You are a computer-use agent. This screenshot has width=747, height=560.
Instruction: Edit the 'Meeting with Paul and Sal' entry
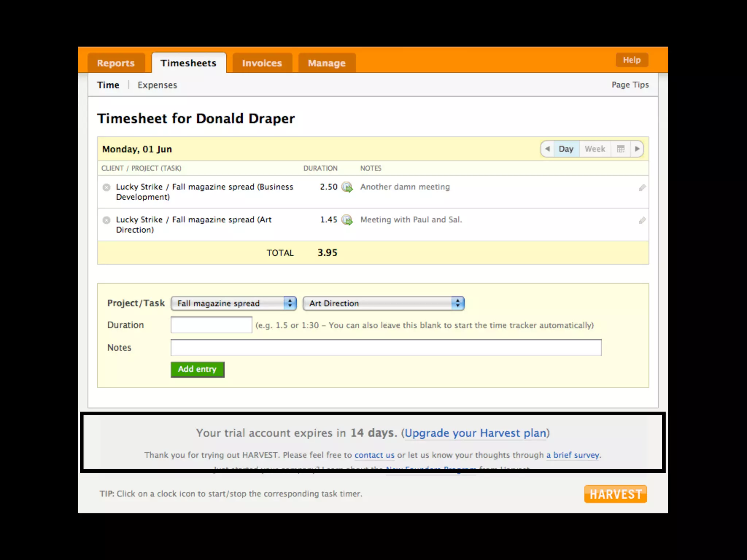642,221
